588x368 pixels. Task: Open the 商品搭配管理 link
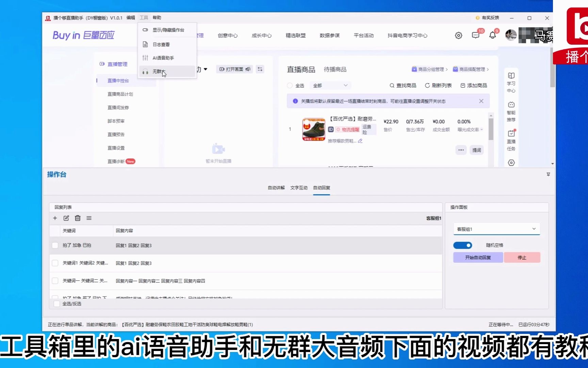click(471, 69)
